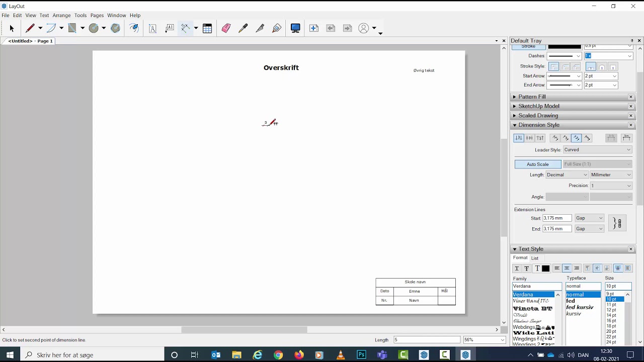Screen dimensions: 644x362
Task: Add a new page
Action: tap(314, 29)
